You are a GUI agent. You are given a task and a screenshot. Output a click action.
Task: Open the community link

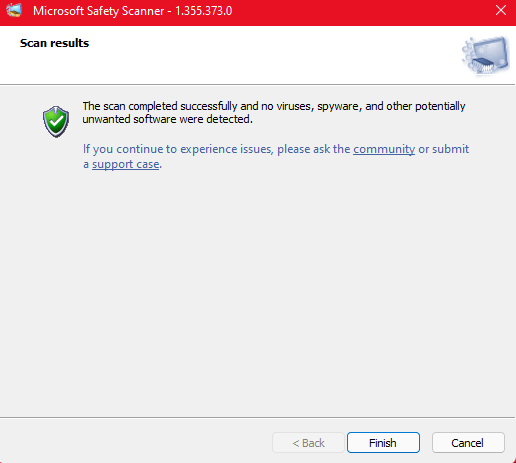[384, 149]
